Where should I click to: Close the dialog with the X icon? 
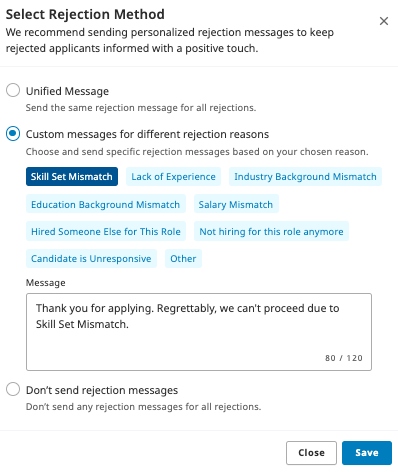point(384,21)
